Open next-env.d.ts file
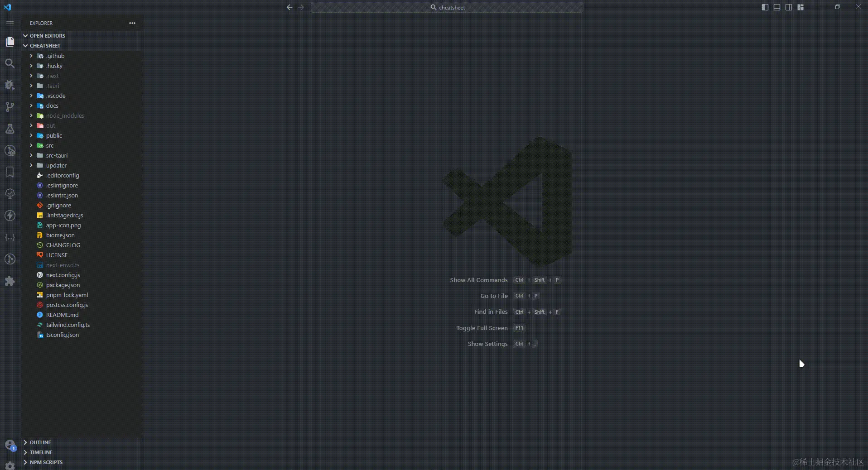This screenshot has height=470, width=868. coord(82,265)
